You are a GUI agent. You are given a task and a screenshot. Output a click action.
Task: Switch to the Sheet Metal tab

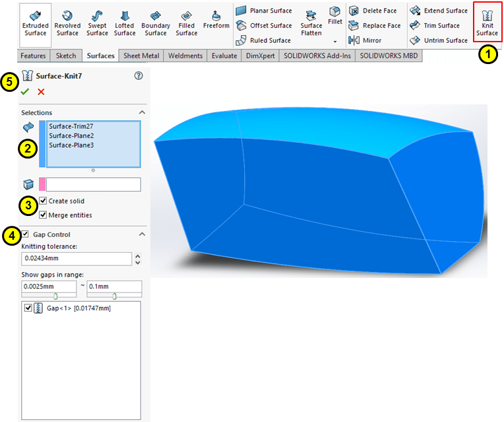(x=141, y=56)
